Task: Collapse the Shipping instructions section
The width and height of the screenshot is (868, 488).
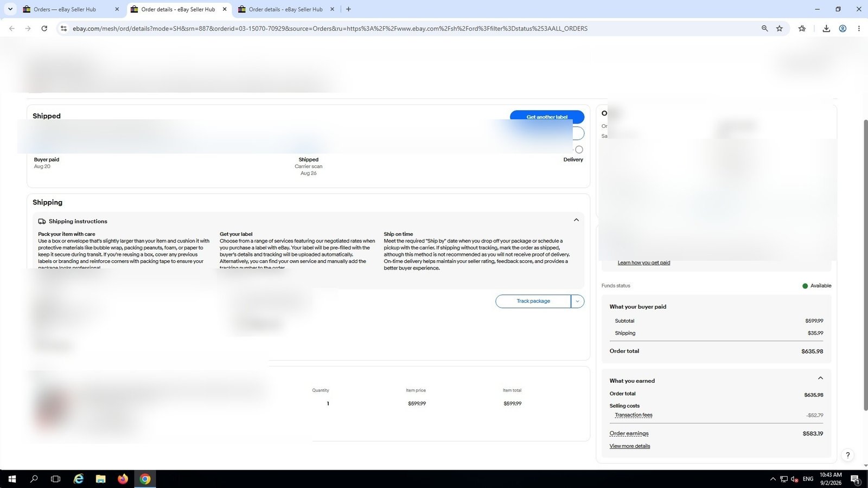Action: 576,220
